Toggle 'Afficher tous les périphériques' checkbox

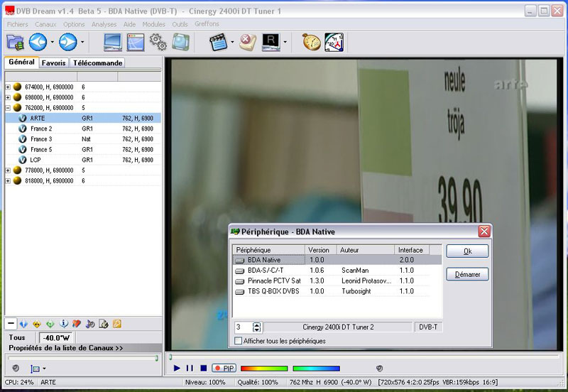tap(239, 341)
